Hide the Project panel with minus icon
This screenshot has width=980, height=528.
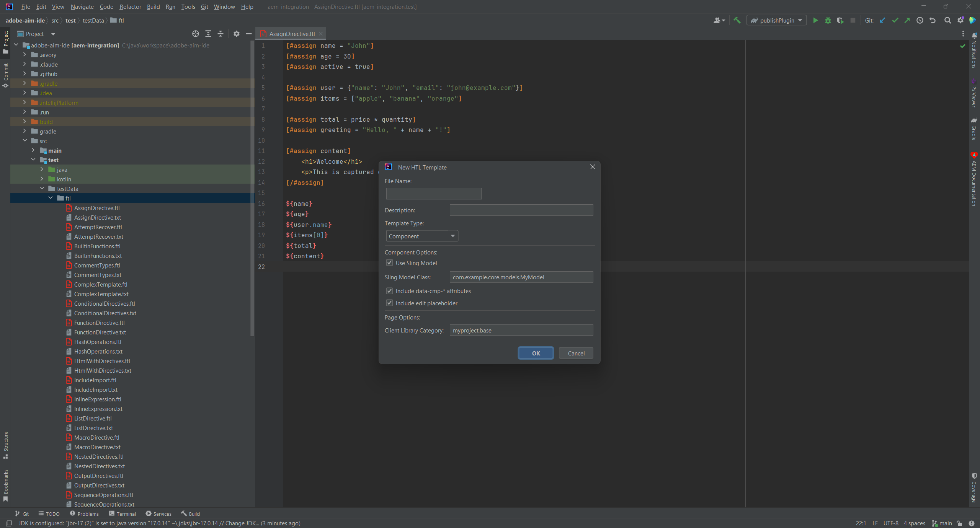249,34
